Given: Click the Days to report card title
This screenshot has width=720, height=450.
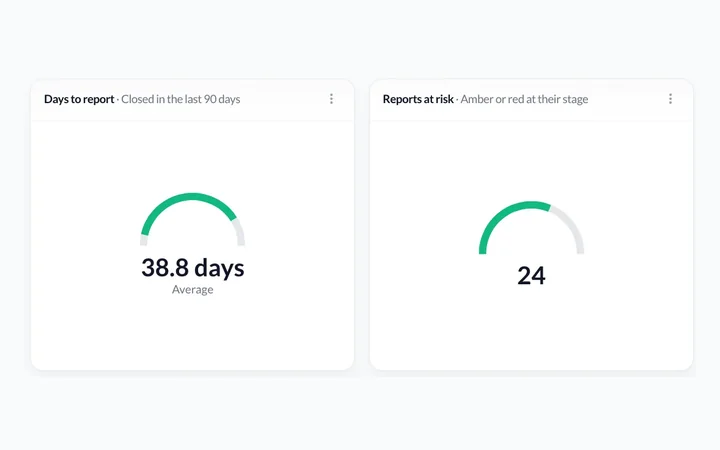Looking at the screenshot, I should pyautogui.click(x=79, y=99).
